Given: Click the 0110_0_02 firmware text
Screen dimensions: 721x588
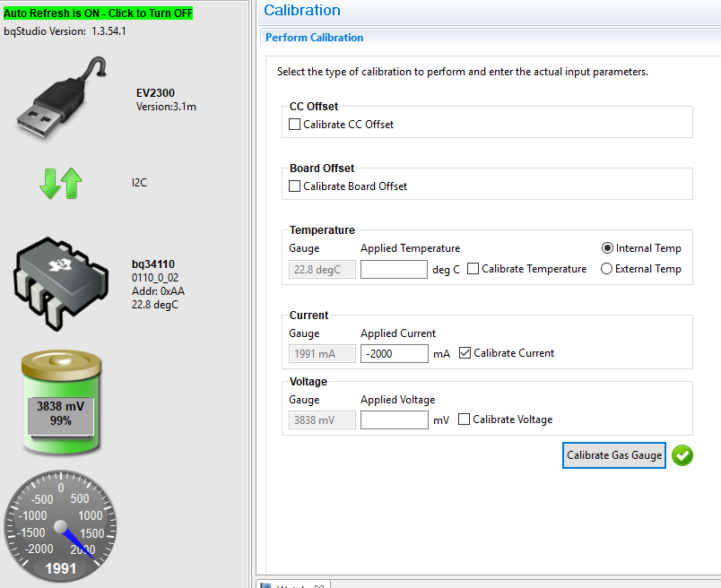Looking at the screenshot, I should click(x=155, y=278).
